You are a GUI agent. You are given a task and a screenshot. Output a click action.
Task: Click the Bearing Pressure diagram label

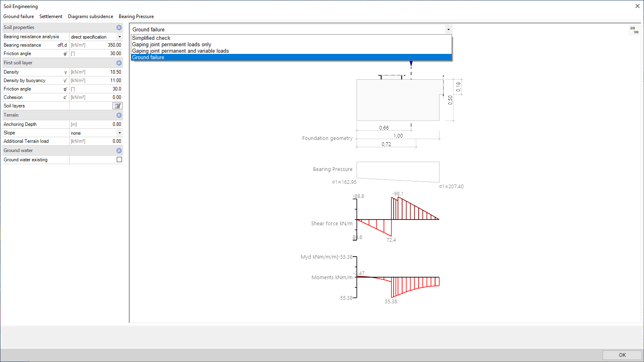pyautogui.click(x=332, y=169)
